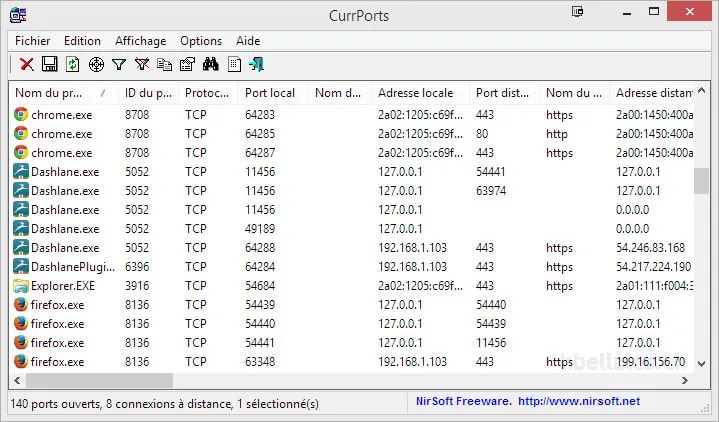
Task: Click the chrome icon for port 64283 row
Action: pyautogui.click(x=21, y=114)
